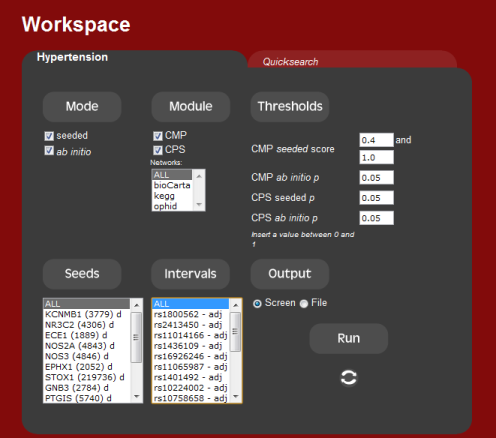
Task: Open the Hypertension tab
Action: tap(72, 57)
